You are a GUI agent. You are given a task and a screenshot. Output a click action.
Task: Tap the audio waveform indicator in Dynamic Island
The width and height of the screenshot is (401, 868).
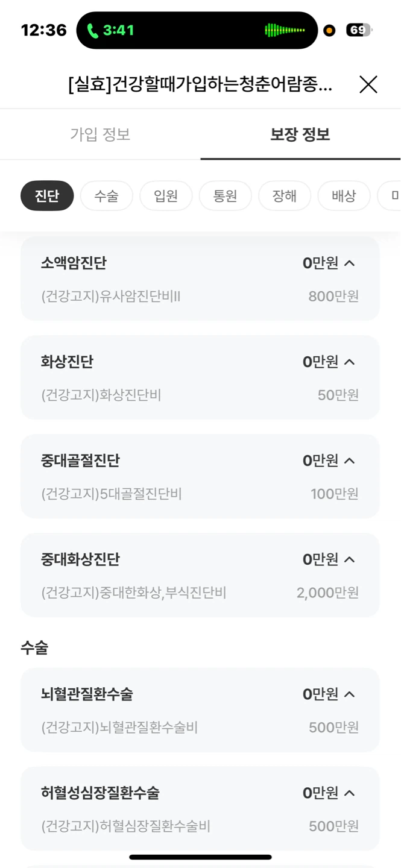(285, 30)
